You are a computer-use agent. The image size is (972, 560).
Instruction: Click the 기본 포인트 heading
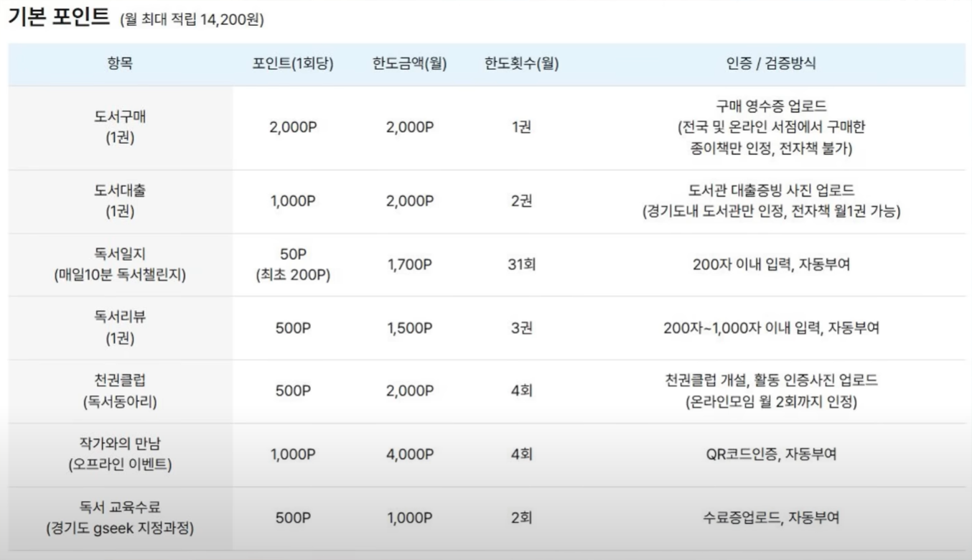59,17
